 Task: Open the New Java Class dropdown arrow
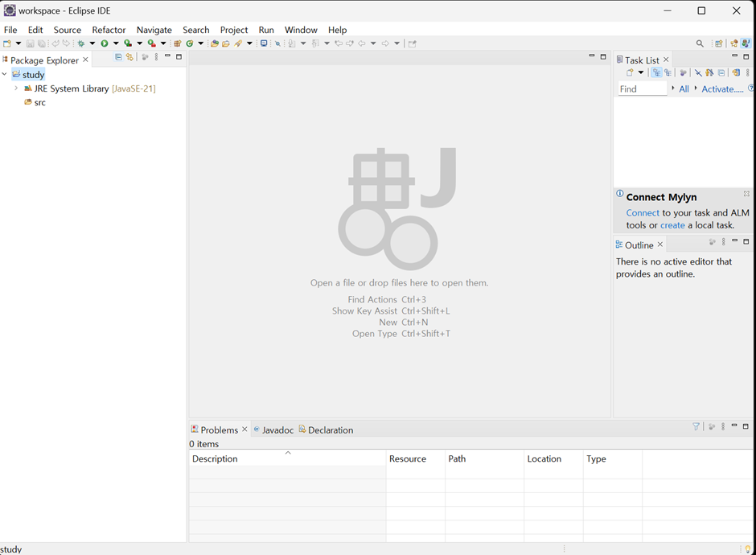click(x=200, y=43)
